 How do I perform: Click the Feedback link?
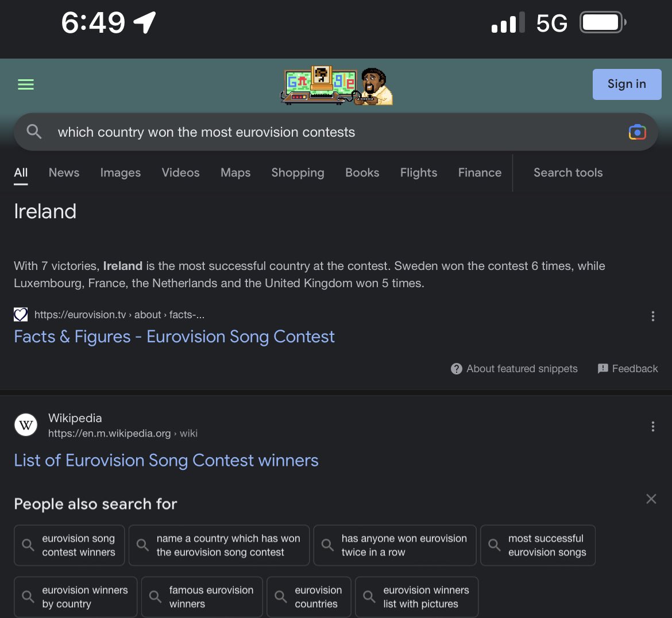634,369
